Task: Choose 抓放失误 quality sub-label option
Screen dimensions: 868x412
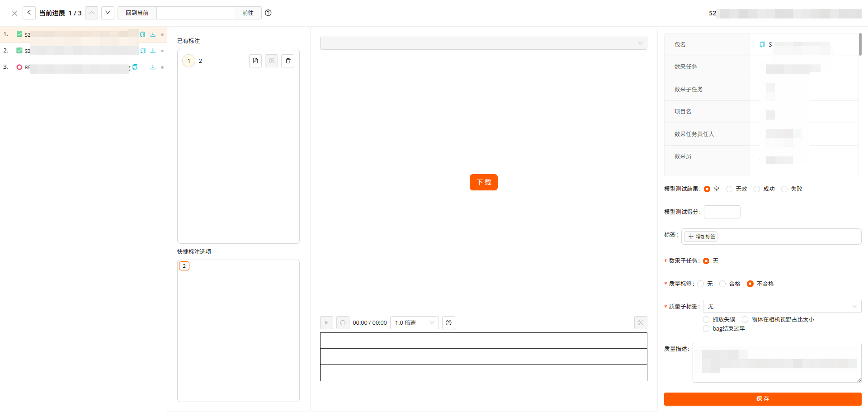Action: tap(707, 320)
